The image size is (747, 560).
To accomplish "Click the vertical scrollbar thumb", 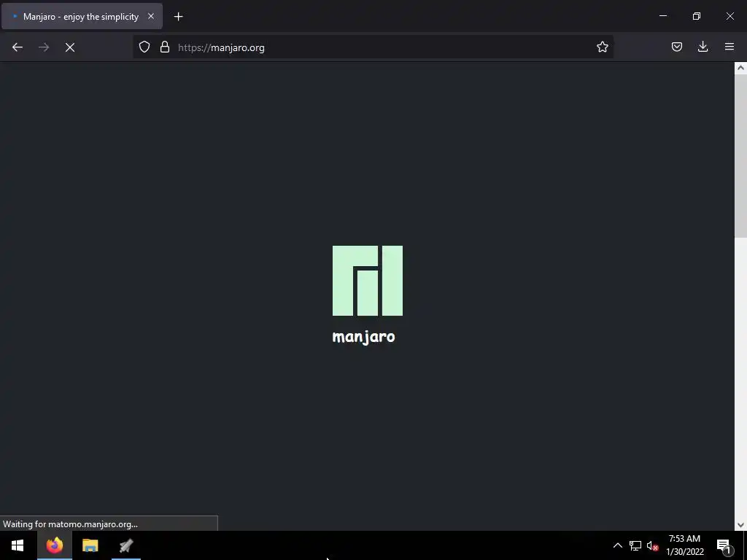I will tap(740, 155).
